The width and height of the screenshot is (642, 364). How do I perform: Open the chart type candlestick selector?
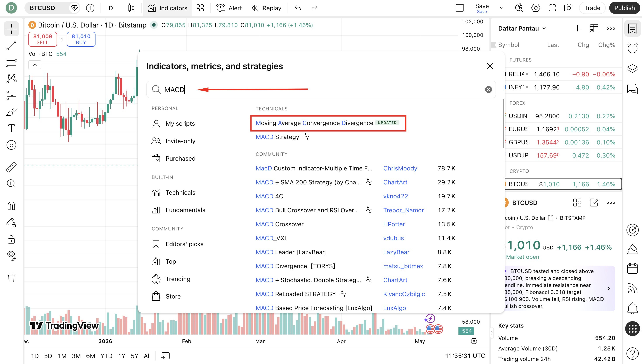click(x=131, y=8)
